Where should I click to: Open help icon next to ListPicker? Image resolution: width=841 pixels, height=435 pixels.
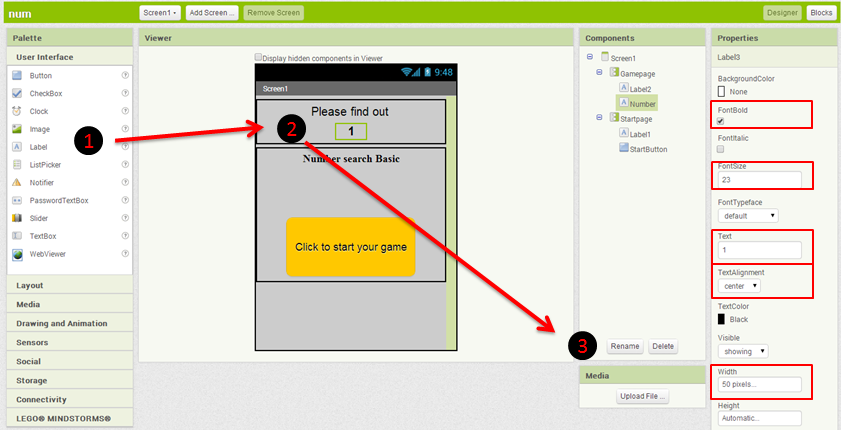125,164
